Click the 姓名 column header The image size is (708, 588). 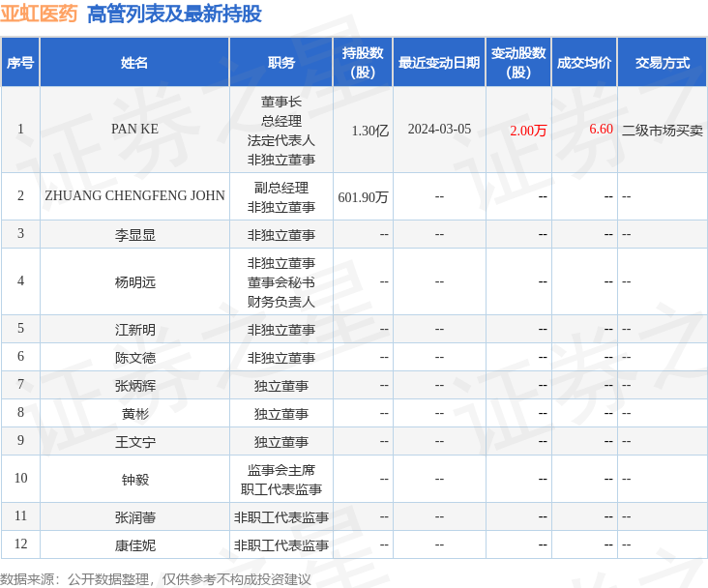pos(134,62)
